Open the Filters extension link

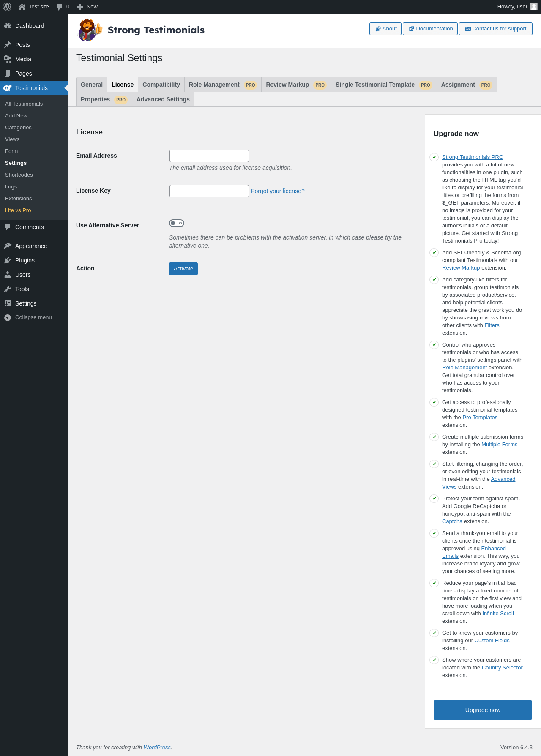492,325
